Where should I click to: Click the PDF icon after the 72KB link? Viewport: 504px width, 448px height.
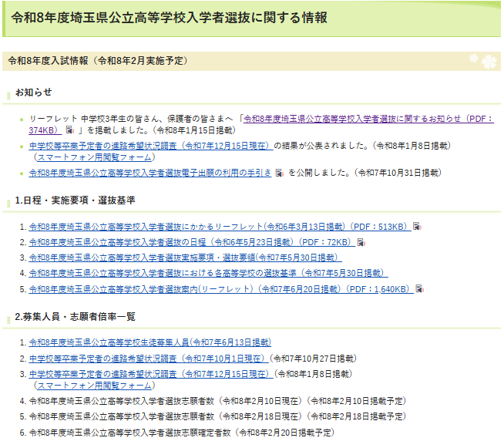tap(361, 242)
